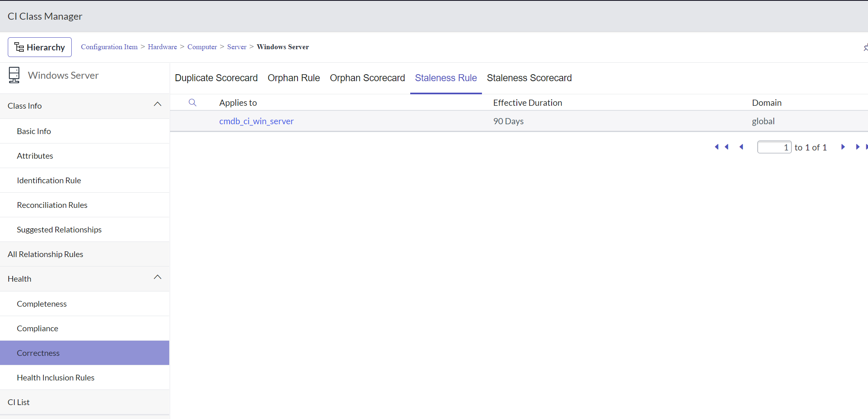The width and height of the screenshot is (868, 419).
Task: Sort by Effective Duration column header
Action: point(527,102)
